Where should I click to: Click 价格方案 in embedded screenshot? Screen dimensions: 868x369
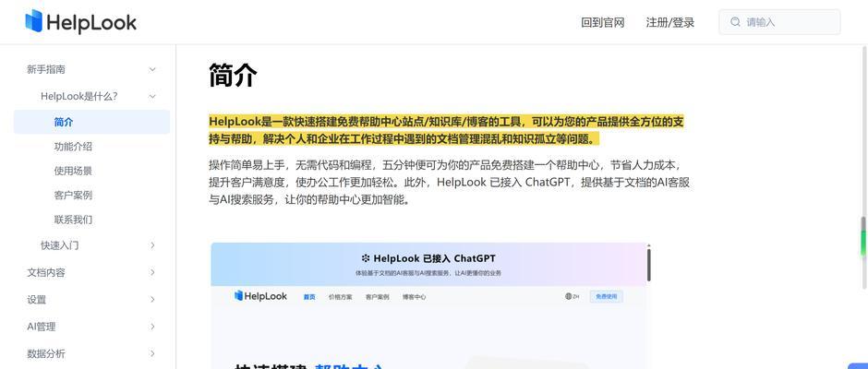[x=340, y=297]
